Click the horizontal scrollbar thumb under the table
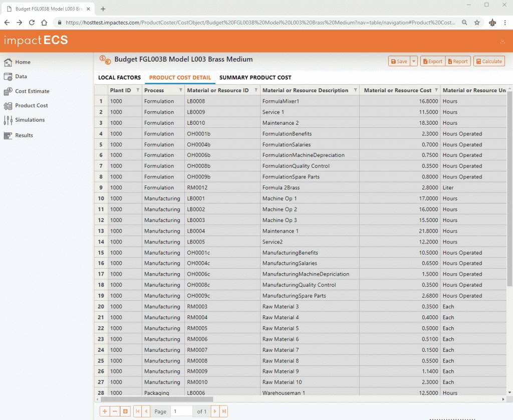Image resolution: width=513 pixels, height=420 pixels. (x=157, y=399)
